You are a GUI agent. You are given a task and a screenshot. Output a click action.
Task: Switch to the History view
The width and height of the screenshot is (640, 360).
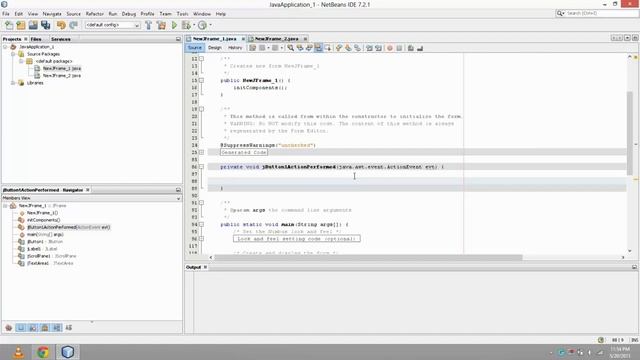[235, 48]
